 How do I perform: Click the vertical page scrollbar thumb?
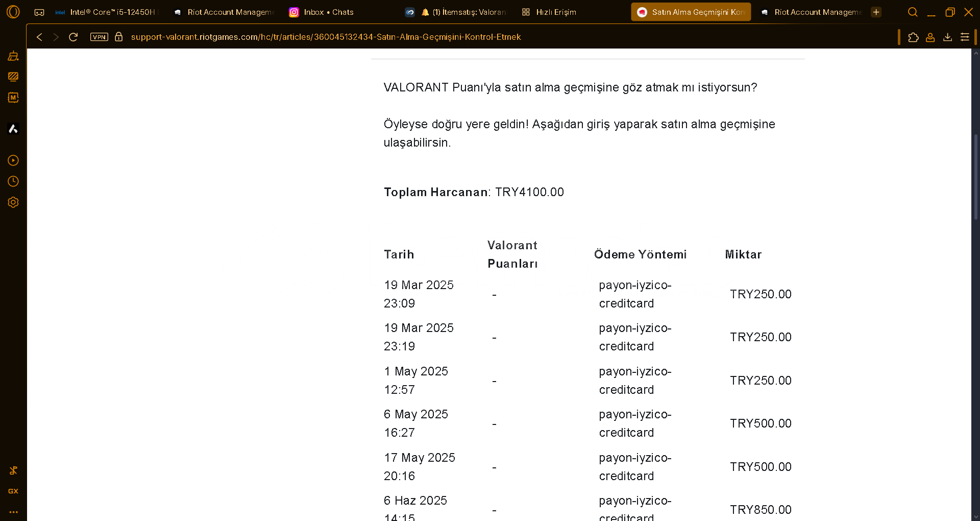[x=976, y=177]
